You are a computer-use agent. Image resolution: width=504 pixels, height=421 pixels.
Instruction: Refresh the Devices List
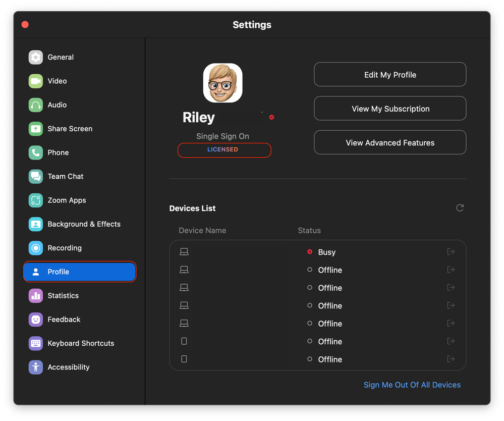(460, 208)
